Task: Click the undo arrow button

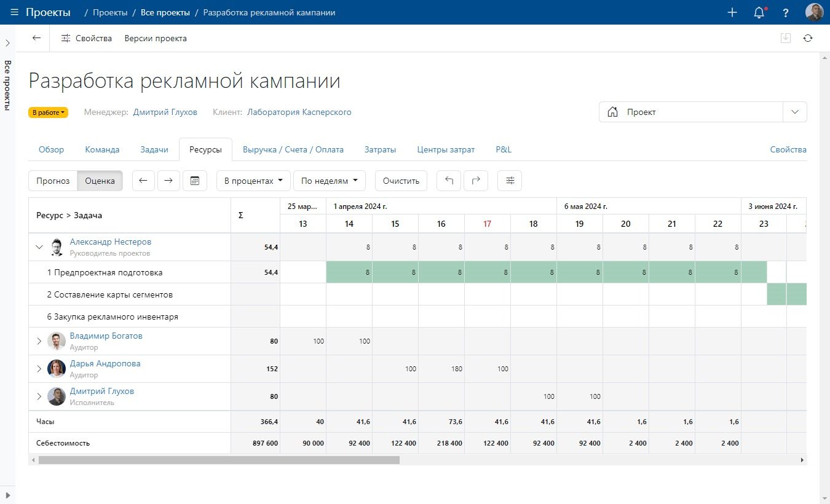Action: [x=449, y=181]
